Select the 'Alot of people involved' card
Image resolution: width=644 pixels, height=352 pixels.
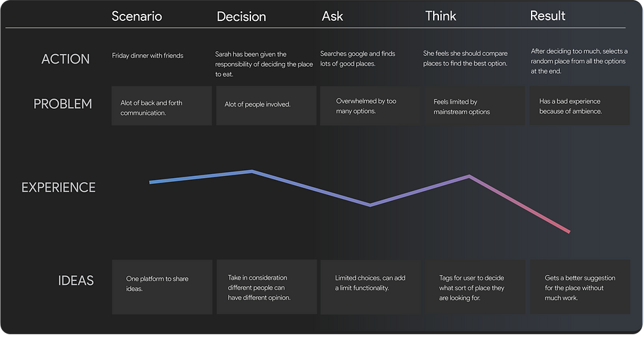click(266, 106)
